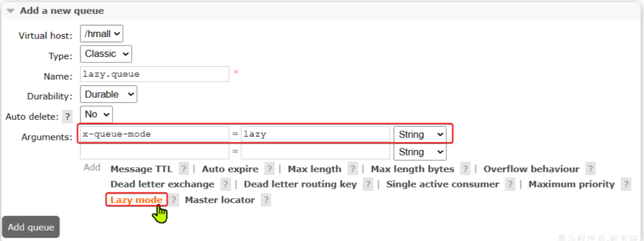
Task: Click the Maximum priority argument link
Action: [571, 185]
